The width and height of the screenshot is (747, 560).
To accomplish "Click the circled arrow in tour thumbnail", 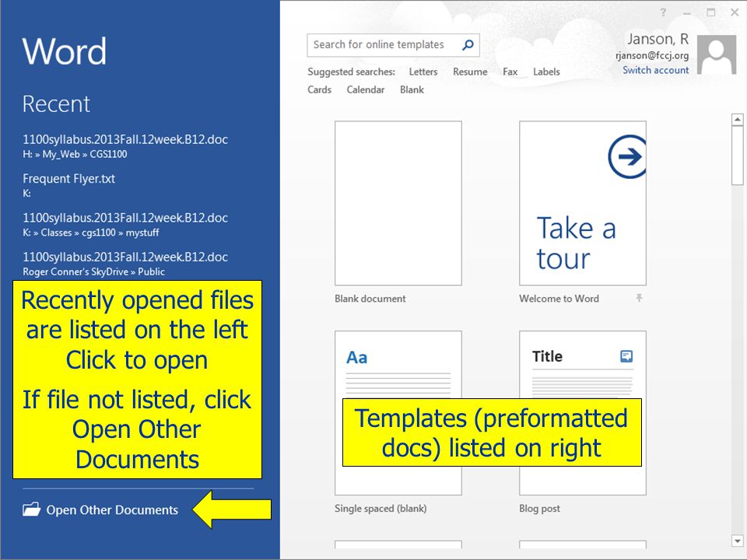I will coord(627,156).
